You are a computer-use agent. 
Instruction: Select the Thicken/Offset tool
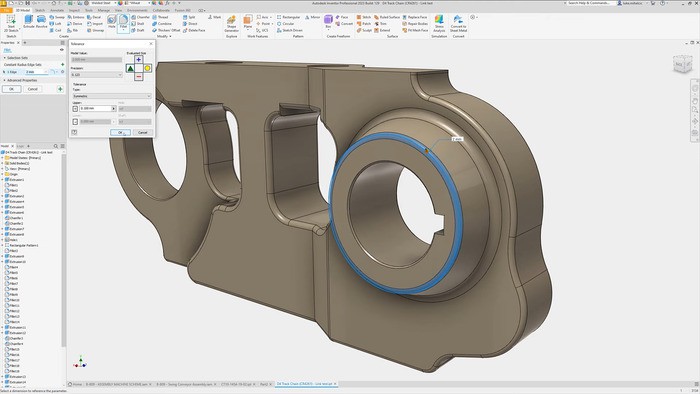[x=166, y=30]
